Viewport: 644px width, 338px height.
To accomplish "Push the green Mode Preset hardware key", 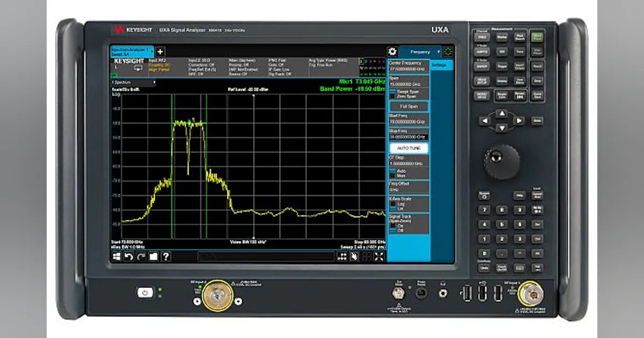I will (537, 37).
